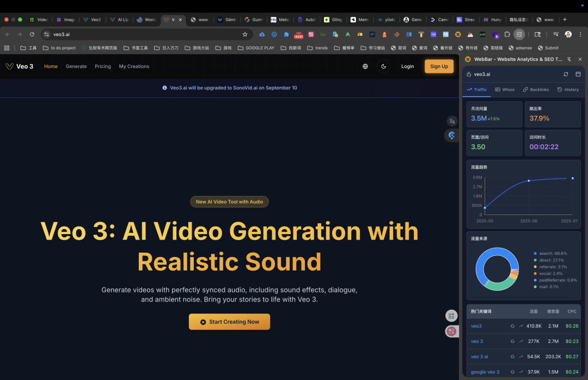Switch to the Whois tab in WebBar
This screenshot has width=588, height=380.
pyautogui.click(x=505, y=90)
